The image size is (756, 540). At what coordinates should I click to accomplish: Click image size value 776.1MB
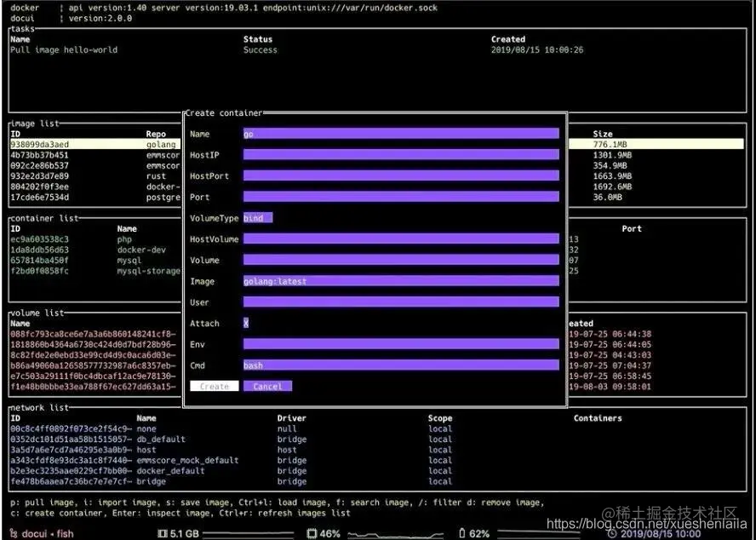610,144
